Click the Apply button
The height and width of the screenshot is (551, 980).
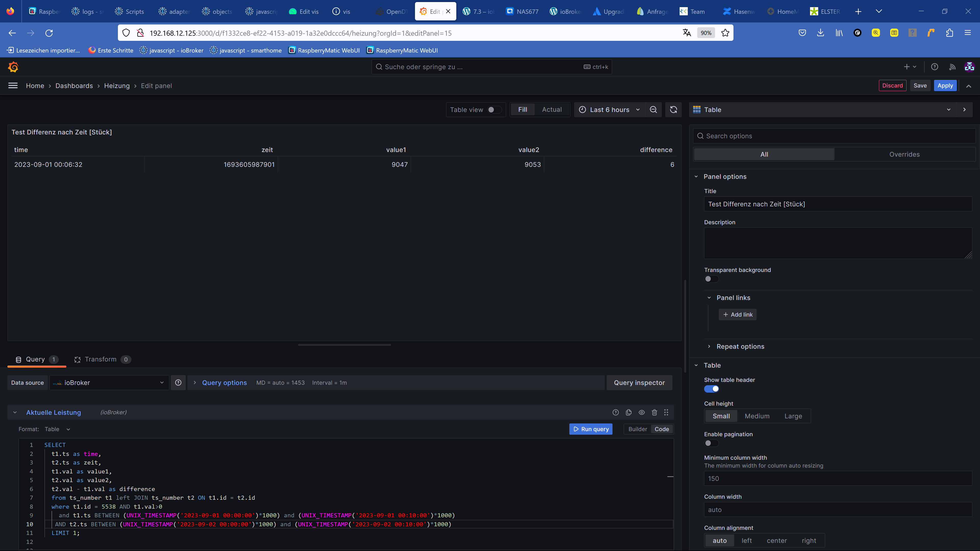(x=945, y=85)
